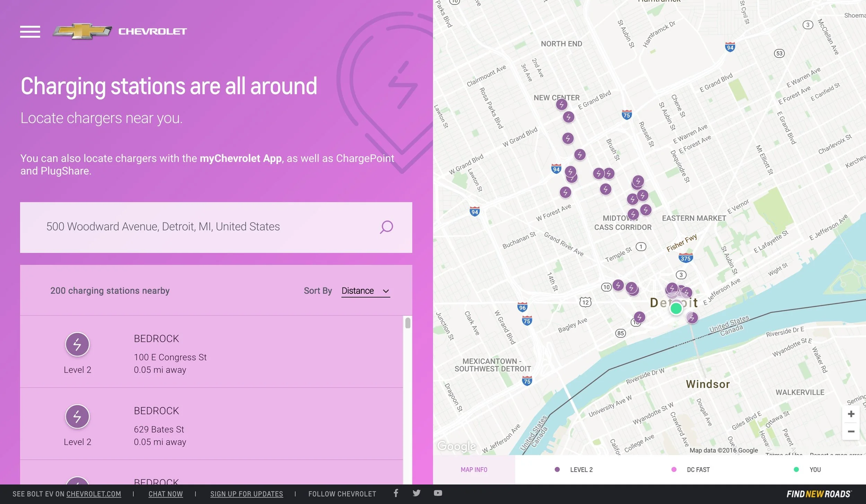866x504 pixels.
Task: Click the charger marker beside the I-94 shield
Action: coord(570,171)
